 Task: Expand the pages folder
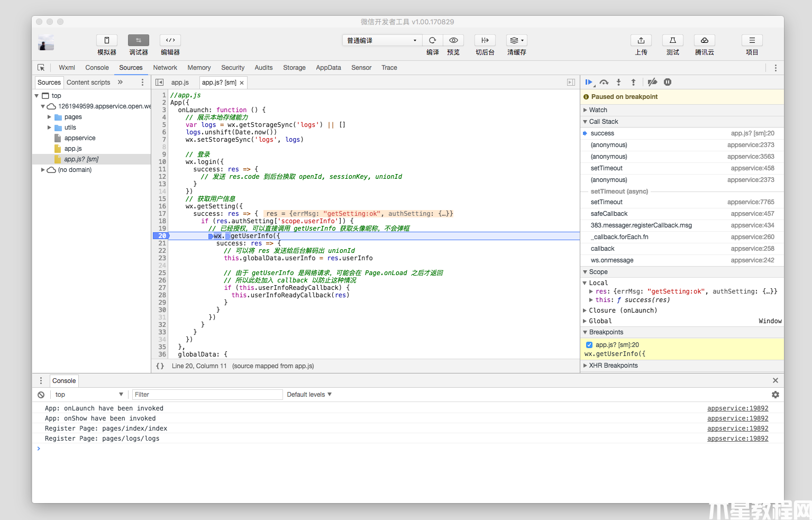click(x=49, y=117)
